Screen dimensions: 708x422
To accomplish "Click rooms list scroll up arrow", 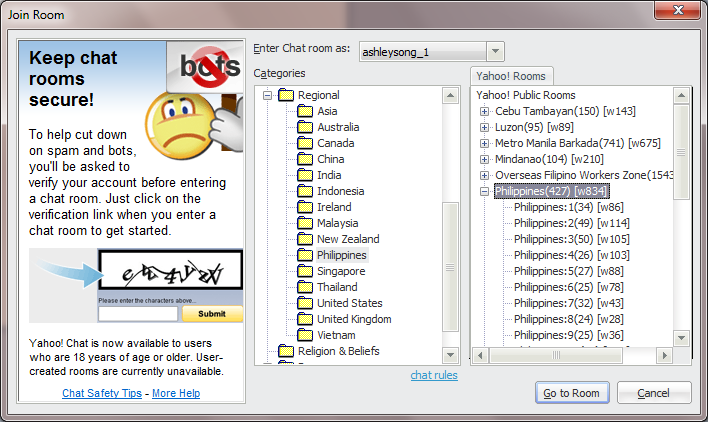I will (681, 96).
